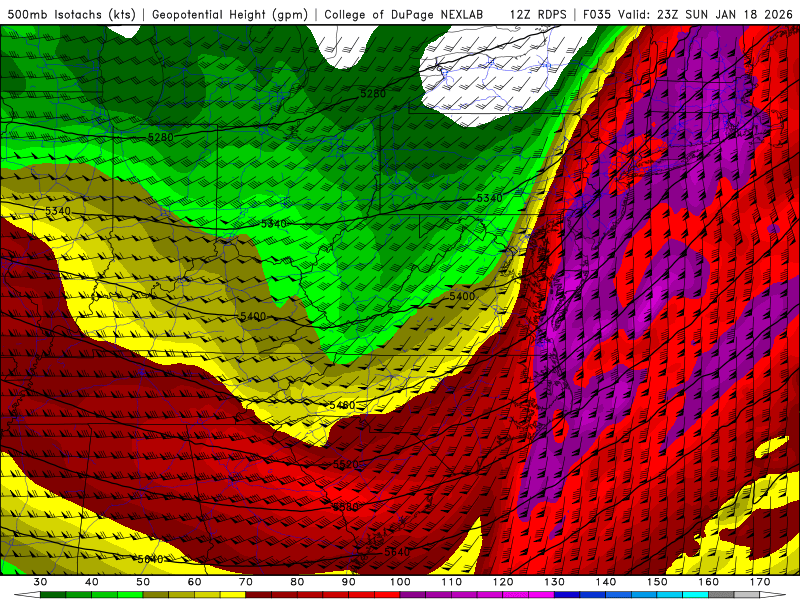Select the magenta 125-130 kt legend swatch

point(541,595)
